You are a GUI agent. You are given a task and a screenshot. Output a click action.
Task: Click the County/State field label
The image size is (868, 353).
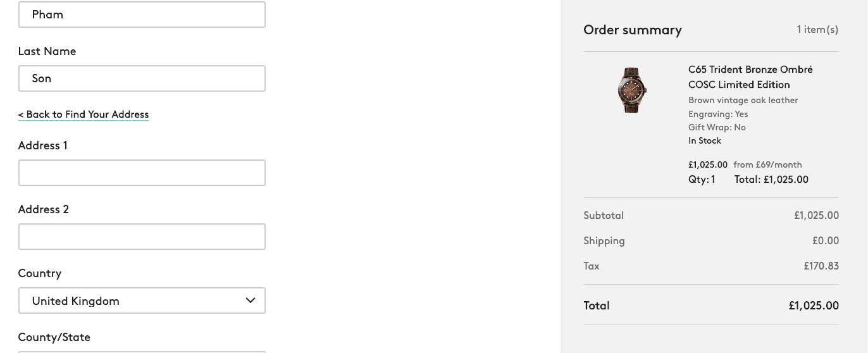pos(54,337)
